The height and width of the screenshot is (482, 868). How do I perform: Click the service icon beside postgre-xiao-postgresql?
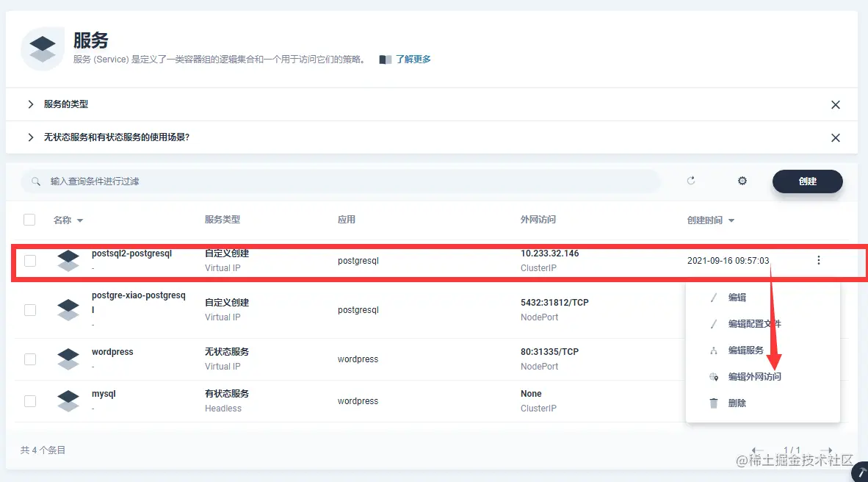pyautogui.click(x=68, y=309)
